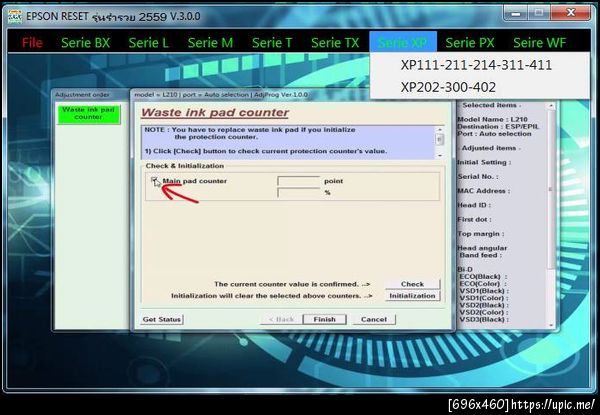Screen dimensions: 600x415
Task: Click the Waste ink pad counter heading
Action: pos(215,112)
